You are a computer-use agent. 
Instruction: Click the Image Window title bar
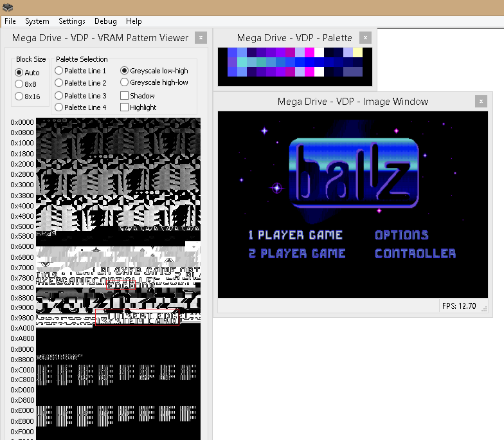pyautogui.click(x=353, y=102)
